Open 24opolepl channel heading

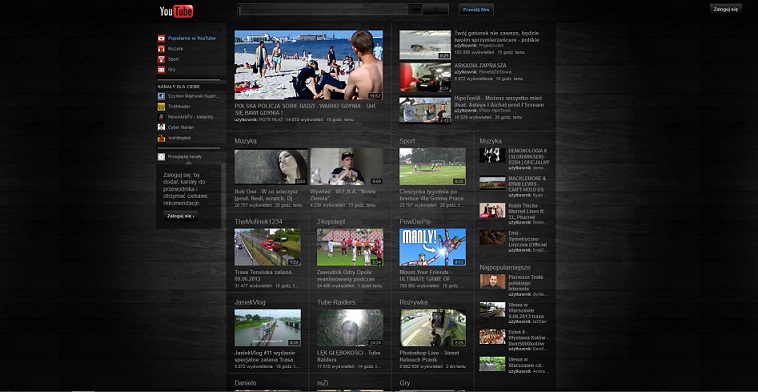click(331, 221)
